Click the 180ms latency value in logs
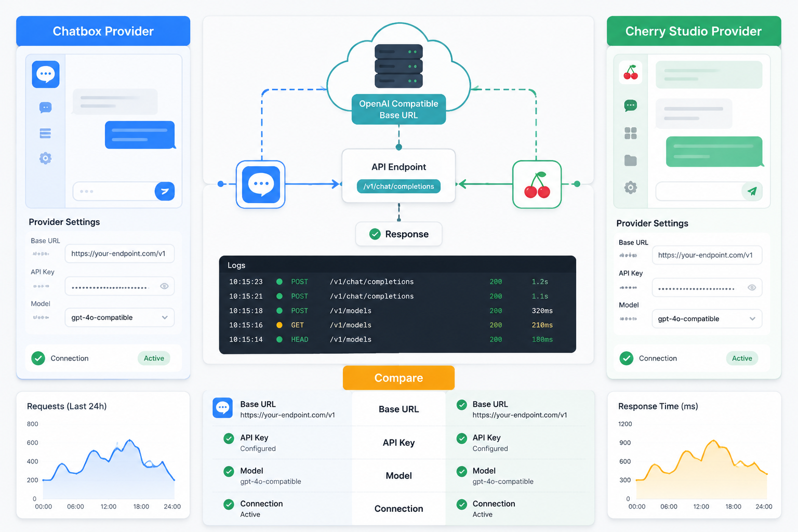 click(542, 339)
